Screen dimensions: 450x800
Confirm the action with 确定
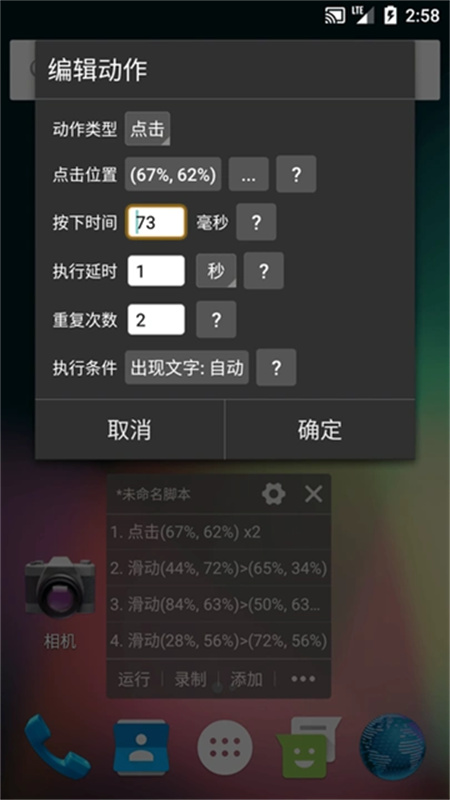pos(320,430)
